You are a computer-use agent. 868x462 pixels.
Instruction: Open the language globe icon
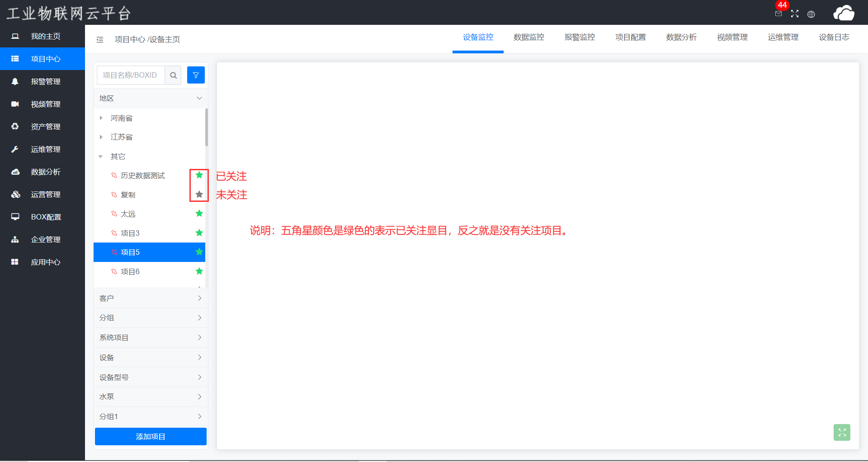[x=811, y=14]
